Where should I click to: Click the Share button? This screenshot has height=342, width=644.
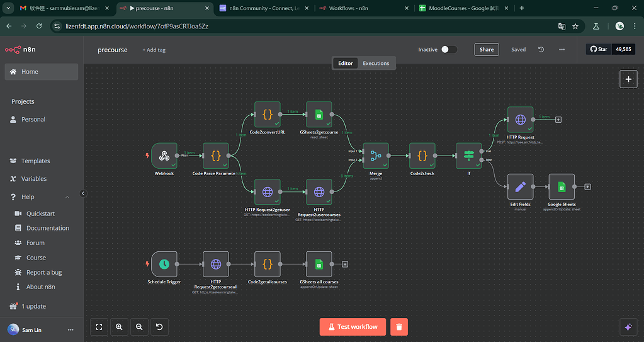[486, 49]
